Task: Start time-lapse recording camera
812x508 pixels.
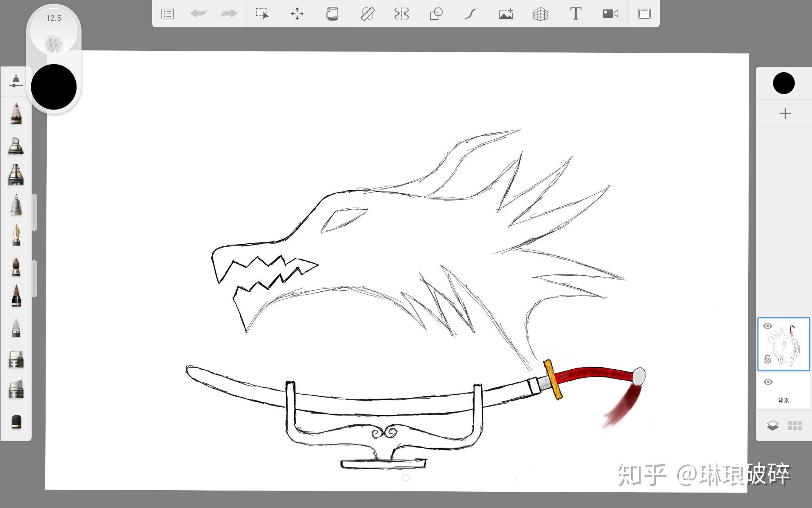Action: 610,14
